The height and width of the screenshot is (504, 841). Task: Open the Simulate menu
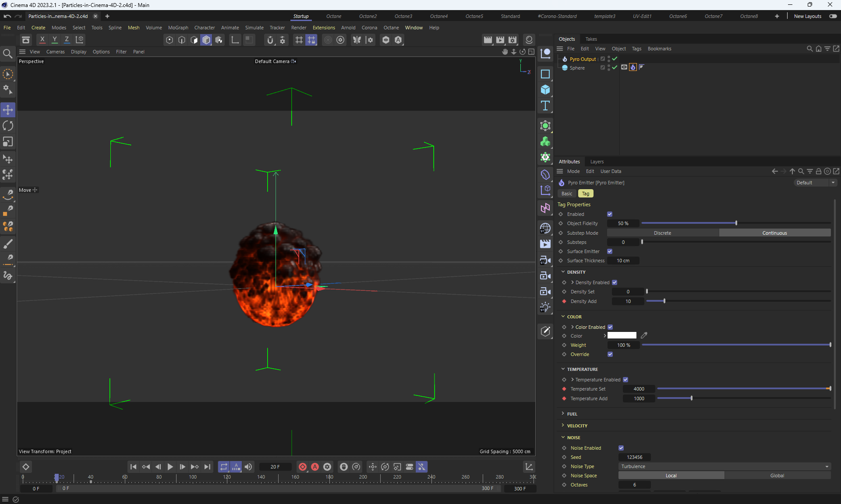click(254, 28)
